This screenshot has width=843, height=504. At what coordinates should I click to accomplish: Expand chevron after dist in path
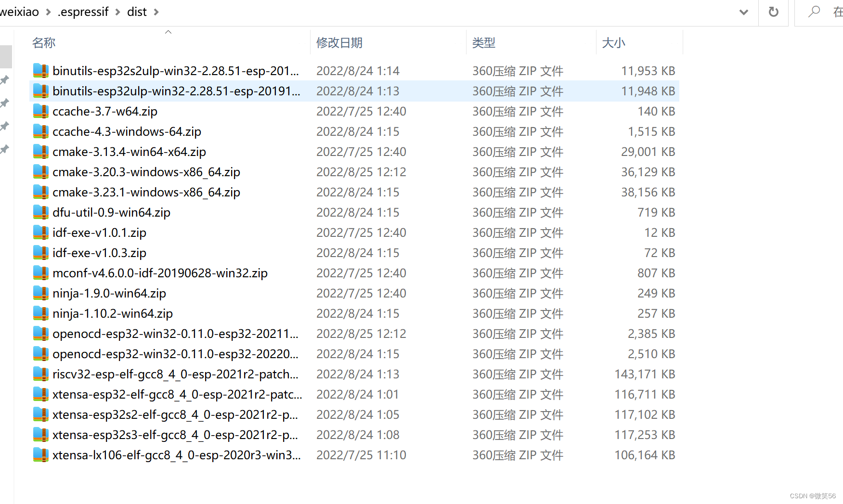(156, 12)
